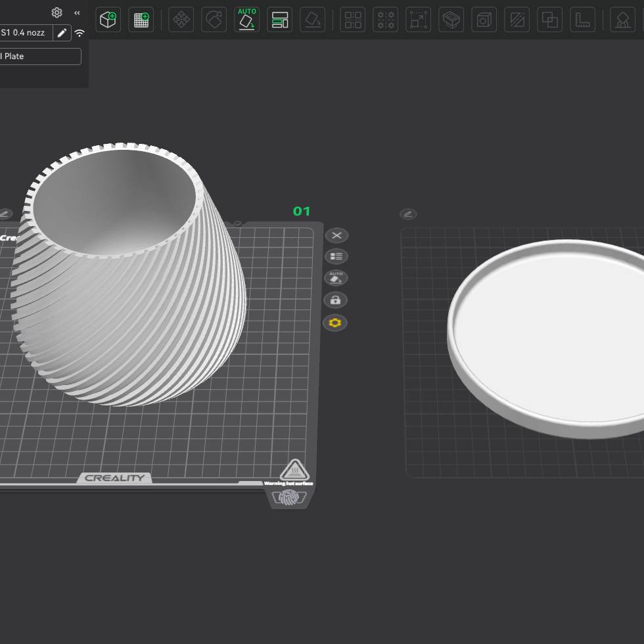644x644 pixels.
Task: Open the Split to parts tool
Action: point(386,20)
